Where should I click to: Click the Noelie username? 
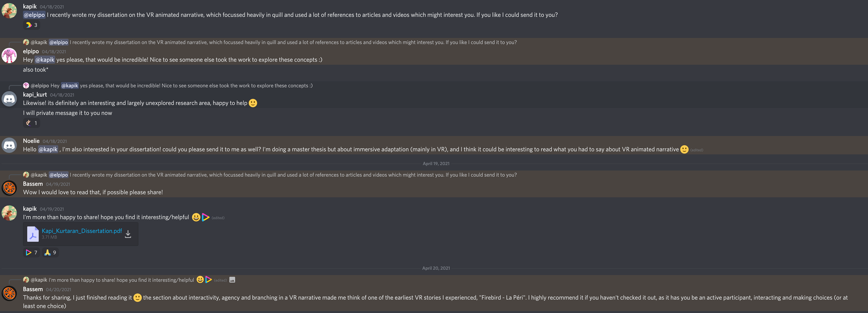(31, 141)
